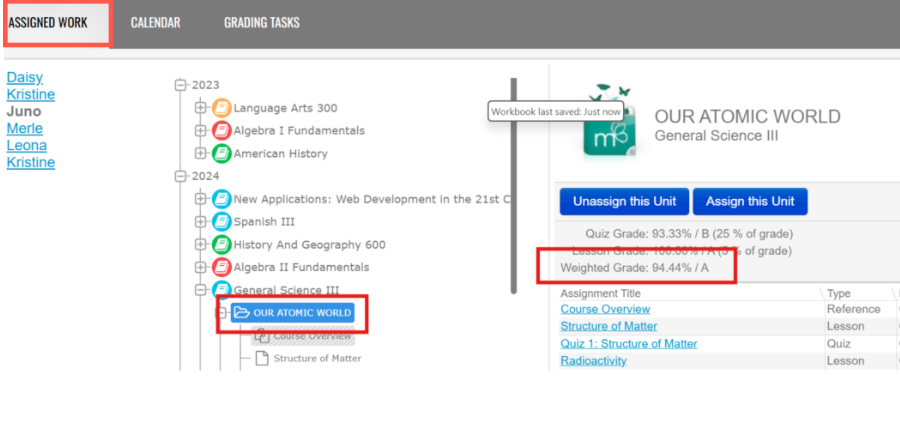The image size is (900, 422).
Task: Open Quiz 1: Structure of Matter link
Action: tap(628, 344)
